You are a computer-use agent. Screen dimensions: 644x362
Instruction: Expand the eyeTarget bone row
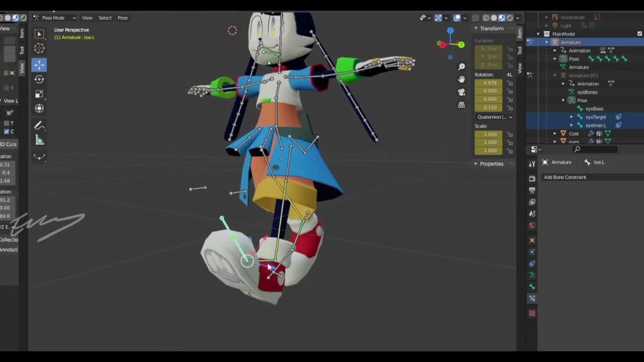click(572, 117)
